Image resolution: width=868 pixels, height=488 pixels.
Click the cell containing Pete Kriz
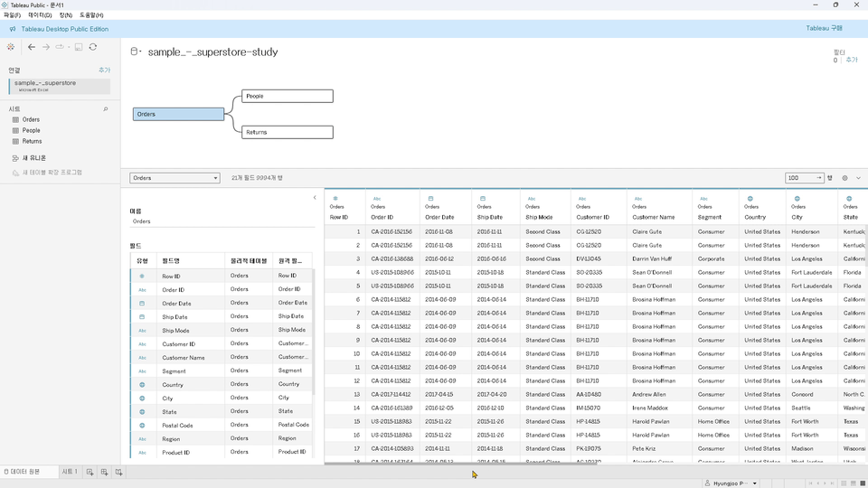659,449
